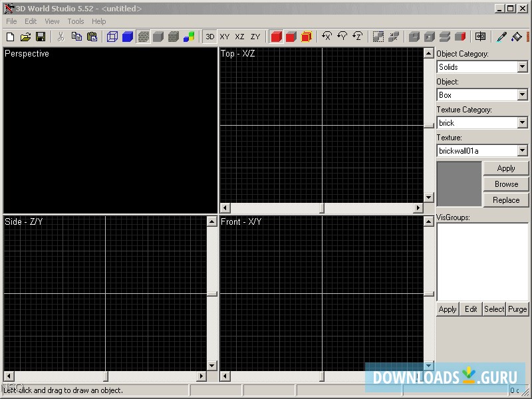Rotate around X axis icon
The width and height of the screenshot is (532, 399).
[327, 37]
